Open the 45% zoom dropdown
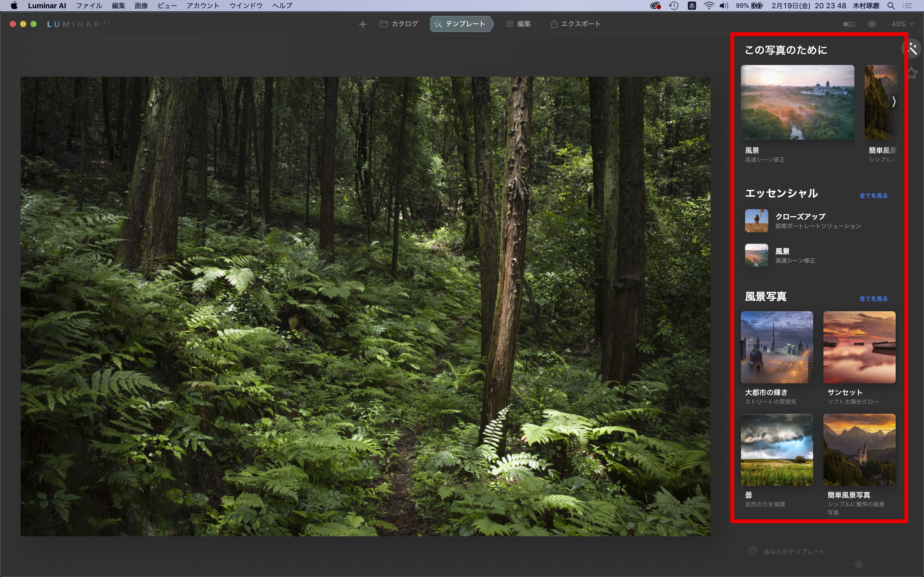The height and width of the screenshot is (577, 924). pyautogui.click(x=902, y=24)
